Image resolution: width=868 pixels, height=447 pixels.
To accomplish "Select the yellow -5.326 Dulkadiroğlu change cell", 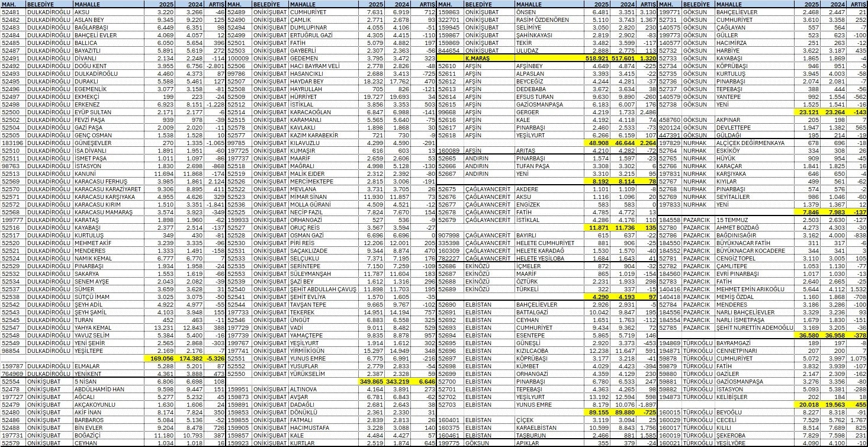I will coord(216,358).
